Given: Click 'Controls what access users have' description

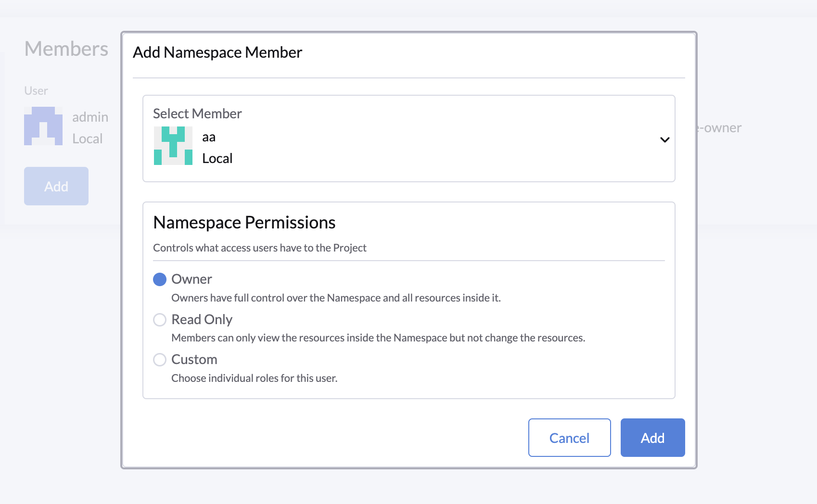Looking at the screenshot, I should point(259,248).
